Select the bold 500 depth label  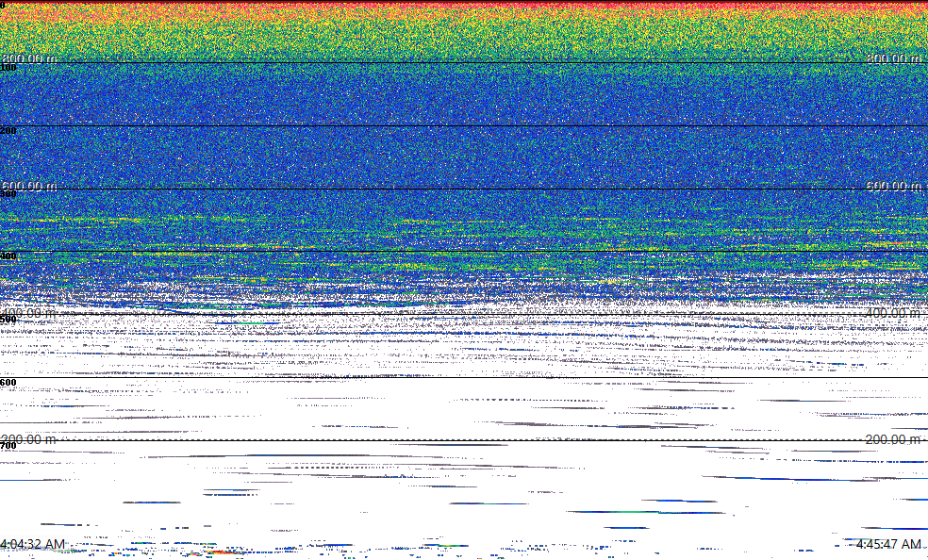(x=8, y=320)
